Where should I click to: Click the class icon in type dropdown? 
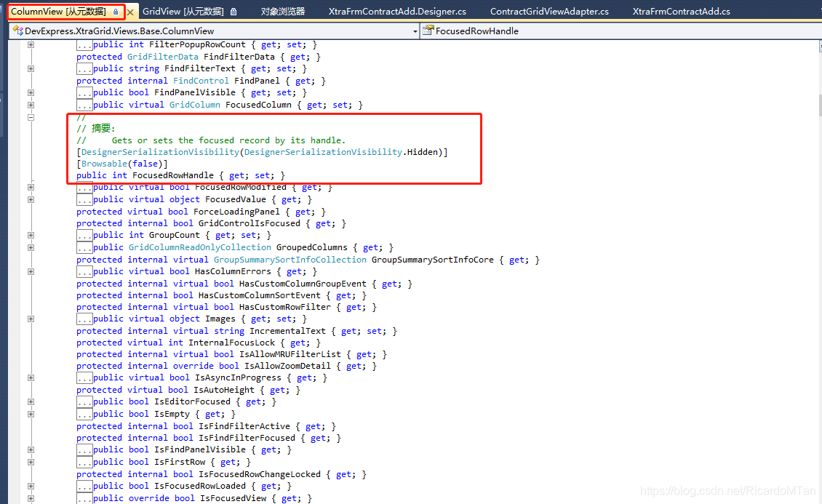(x=18, y=31)
